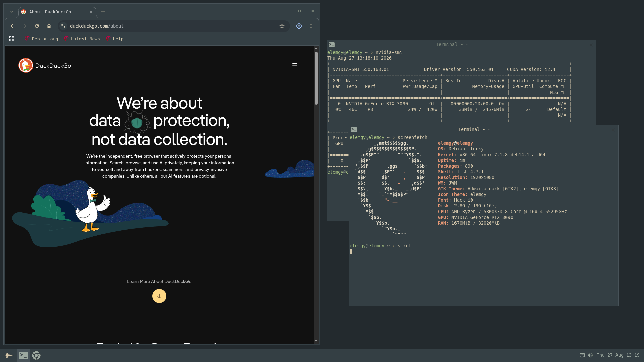
Task: Select the About DuckDuckGo tab
Action: 57,12
